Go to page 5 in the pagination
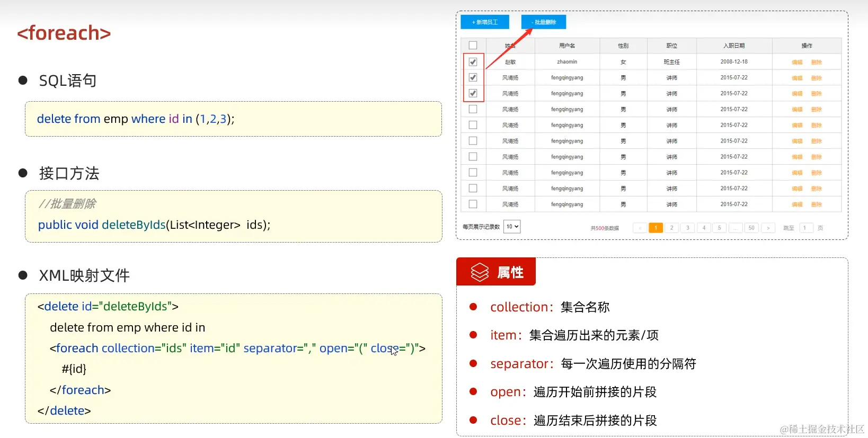Screen dimensions: 868x438 tap(720, 228)
